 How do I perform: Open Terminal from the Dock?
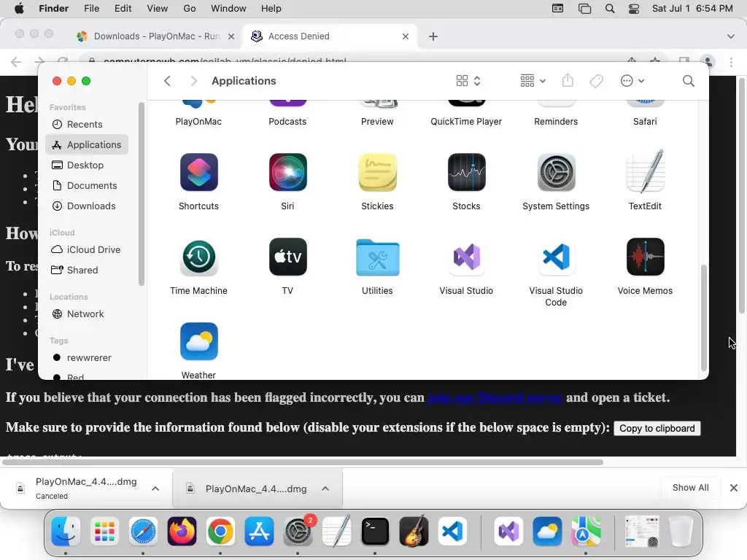tap(375, 532)
